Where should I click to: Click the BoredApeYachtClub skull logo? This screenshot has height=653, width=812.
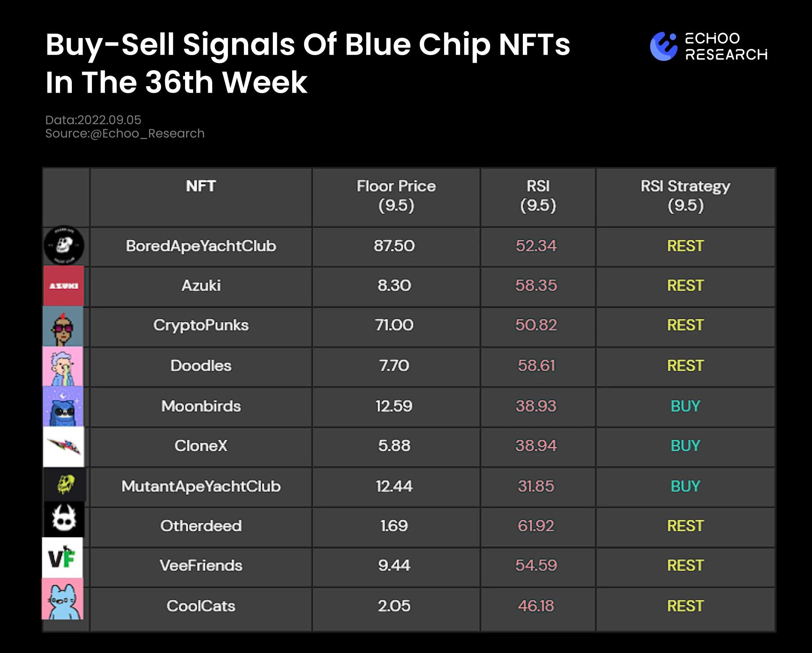tap(64, 246)
